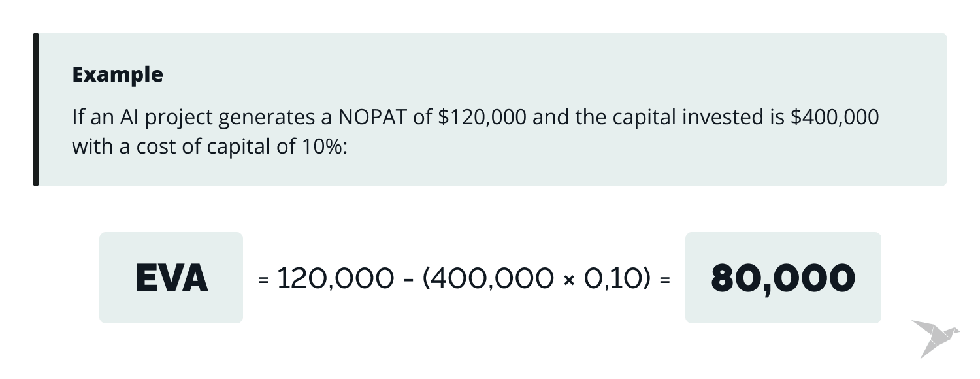Select the 80,000 result box

coord(783,278)
